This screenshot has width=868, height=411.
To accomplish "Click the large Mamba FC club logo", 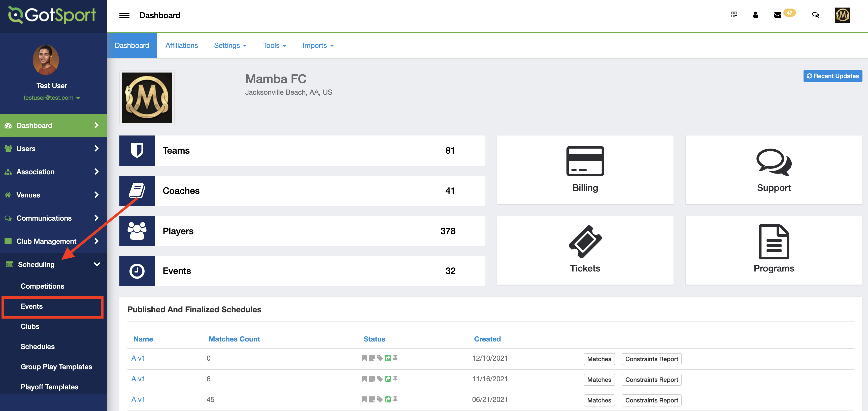I will [147, 98].
